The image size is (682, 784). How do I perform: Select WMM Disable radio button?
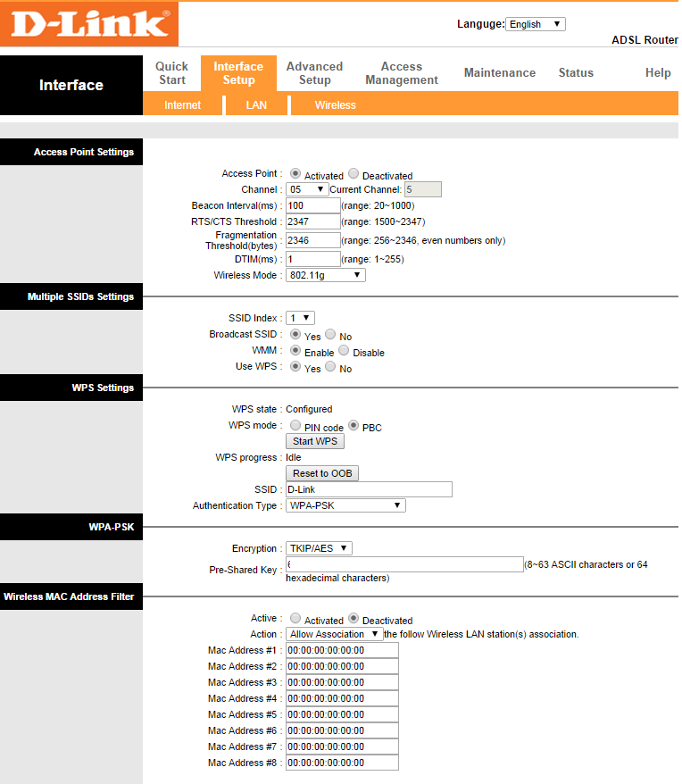click(x=344, y=351)
